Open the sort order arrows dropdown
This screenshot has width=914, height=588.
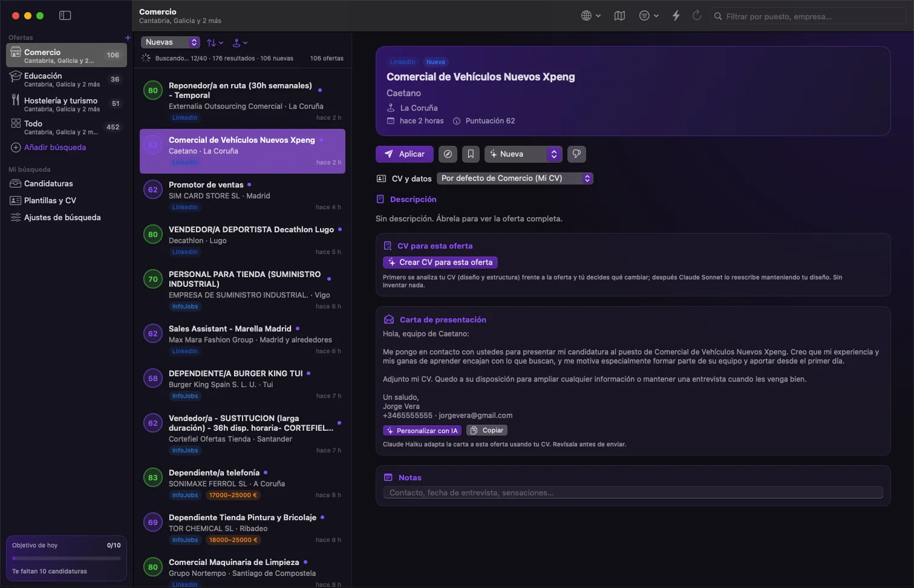click(215, 42)
